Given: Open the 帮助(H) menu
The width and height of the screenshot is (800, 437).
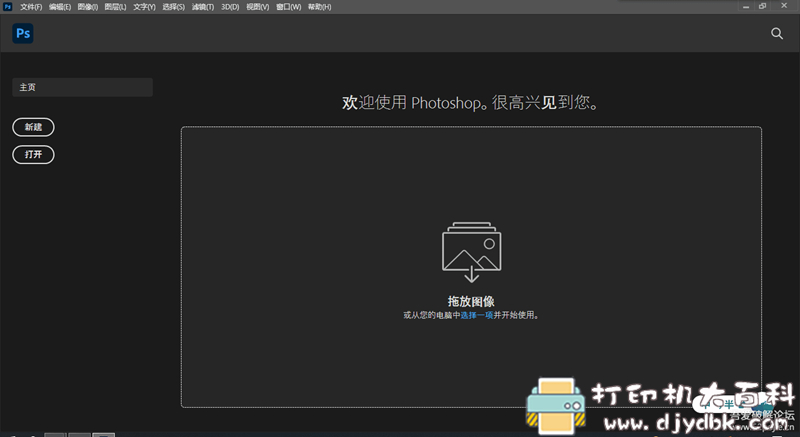Looking at the screenshot, I should [x=319, y=7].
